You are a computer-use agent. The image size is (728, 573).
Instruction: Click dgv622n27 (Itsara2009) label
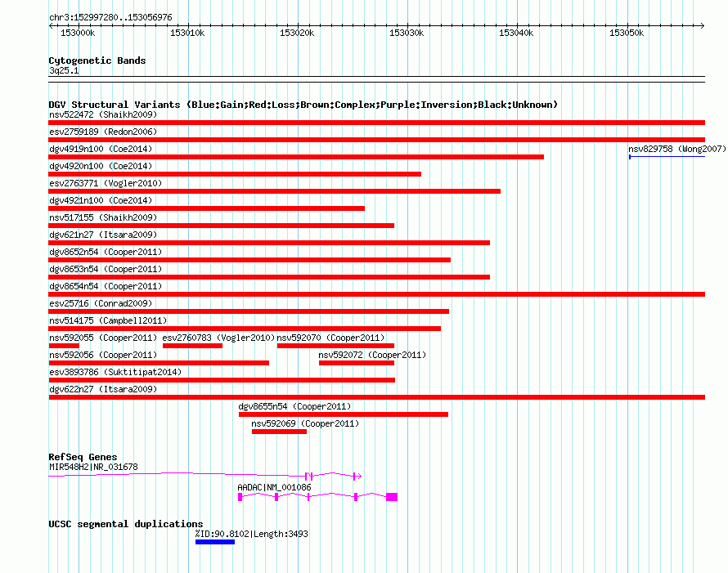coord(103,389)
